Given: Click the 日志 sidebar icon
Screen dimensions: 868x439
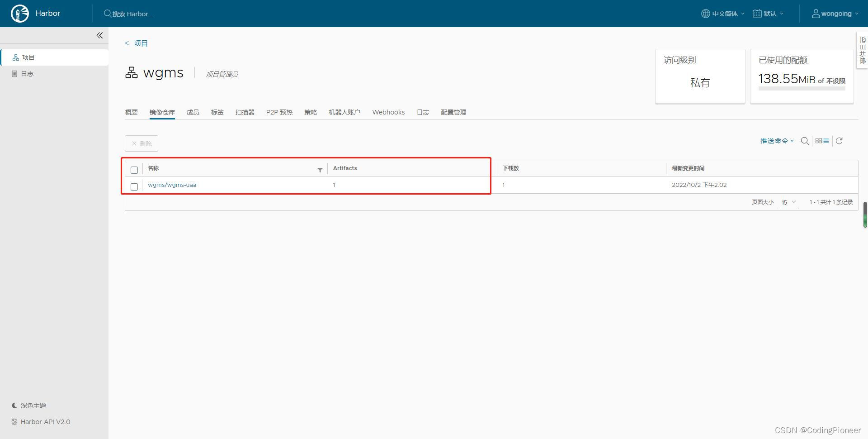Looking at the screenshot, I should (x=14, y=74).
